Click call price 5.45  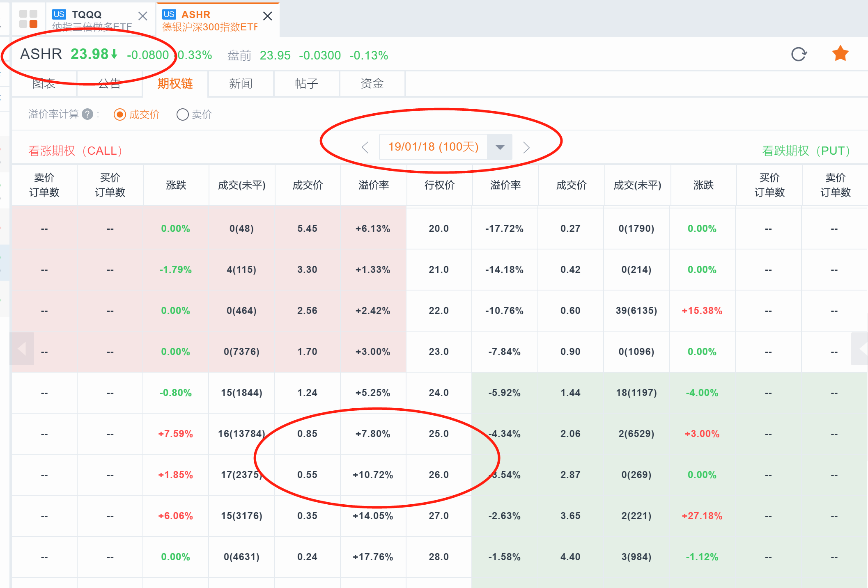click(307, 229)
